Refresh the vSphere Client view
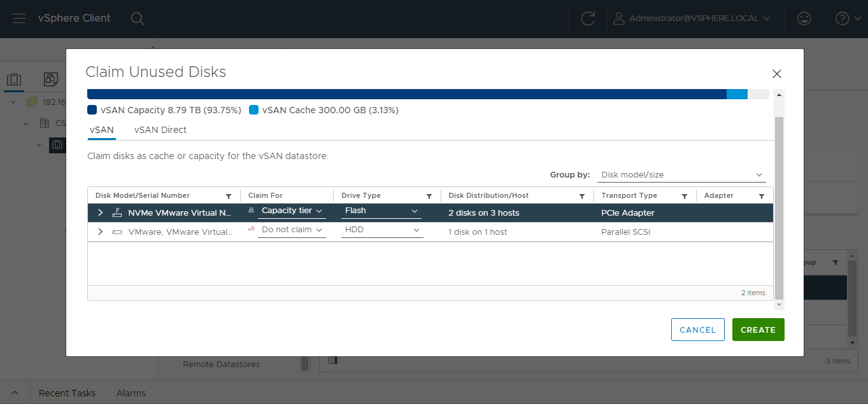868x404 pixels. point(588,18)
